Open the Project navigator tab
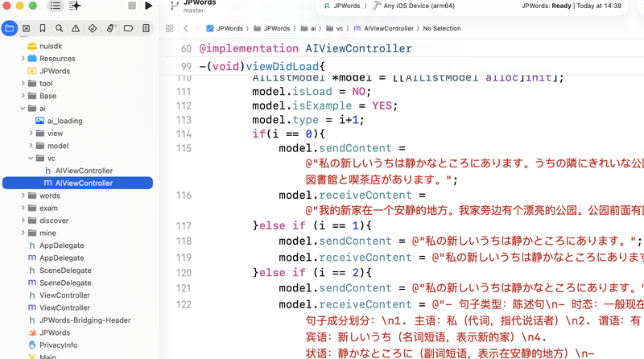This screenshot has height=359, width=644. 9,28
